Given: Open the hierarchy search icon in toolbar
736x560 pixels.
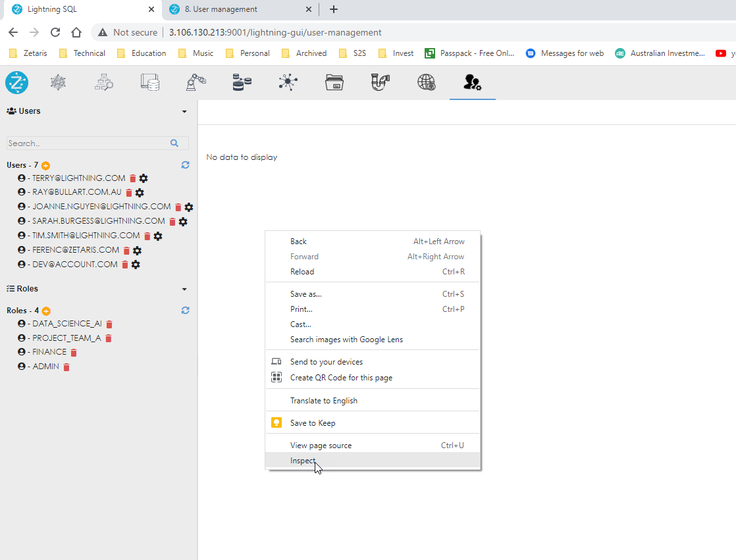Looking at the screenshot, I should (x=104, y=82).
